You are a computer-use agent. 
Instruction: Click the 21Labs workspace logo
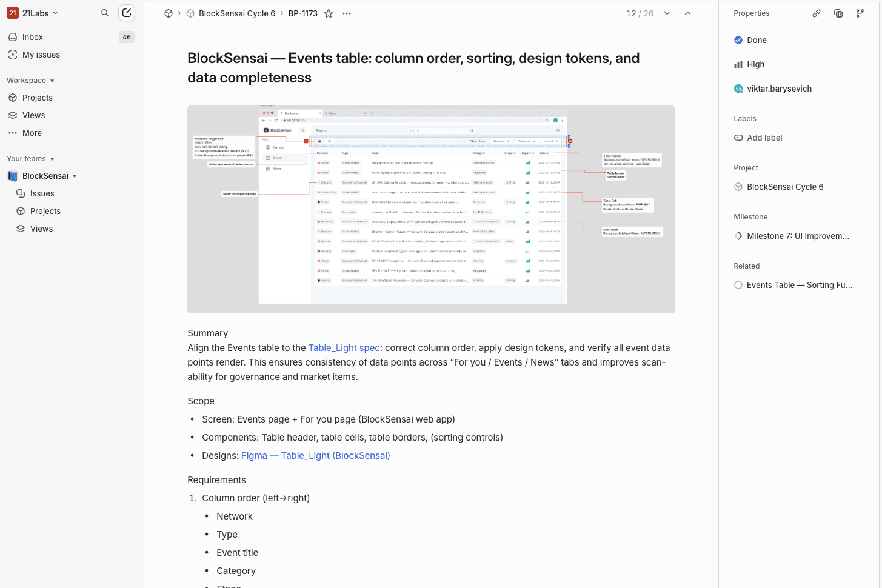coord(13,13)
